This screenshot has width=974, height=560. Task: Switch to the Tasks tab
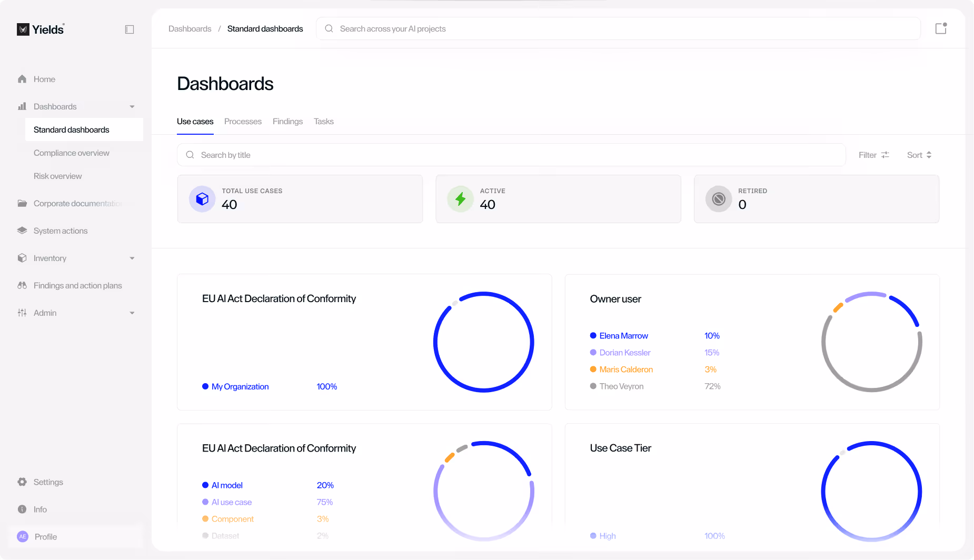click(324, 122)
